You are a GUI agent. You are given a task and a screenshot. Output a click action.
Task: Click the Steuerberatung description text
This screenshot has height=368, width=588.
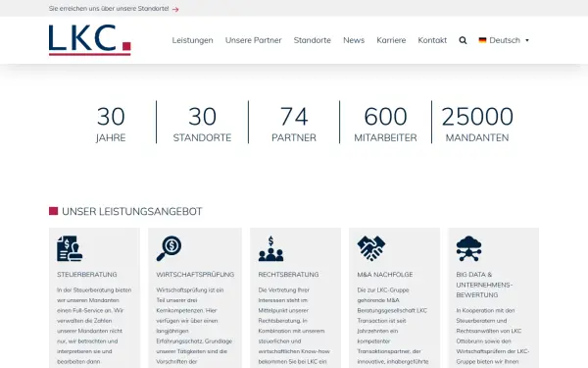[x=94, y=326]
